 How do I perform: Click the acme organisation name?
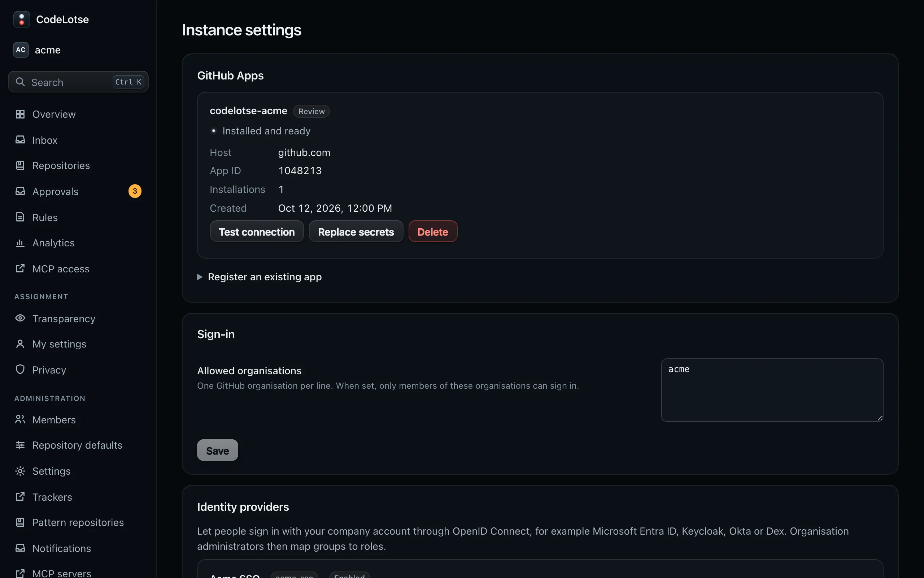[48, 50]
